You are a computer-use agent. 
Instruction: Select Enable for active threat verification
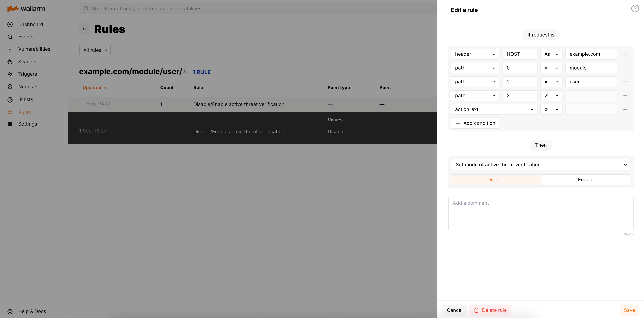coord(586,180)
